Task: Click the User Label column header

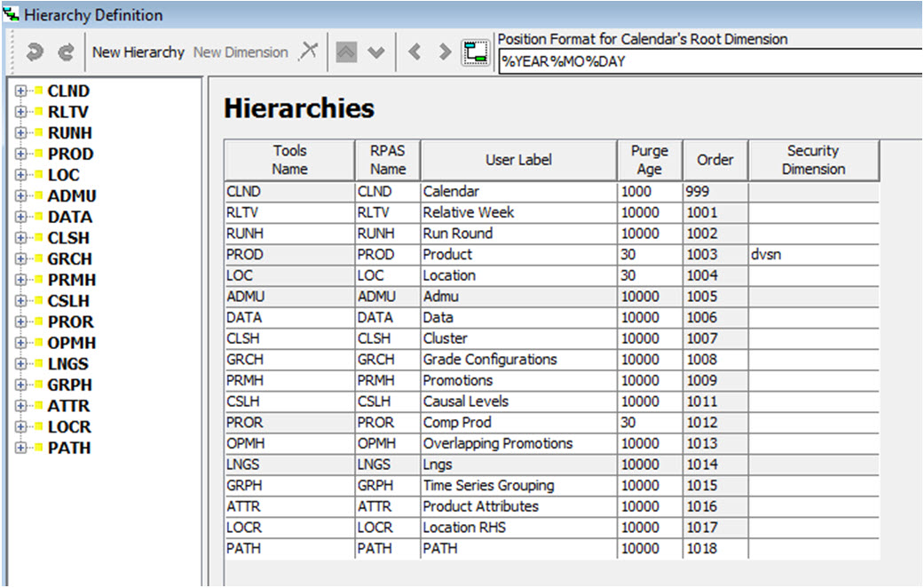Action: pyautogui.click(x=518, y=160)
